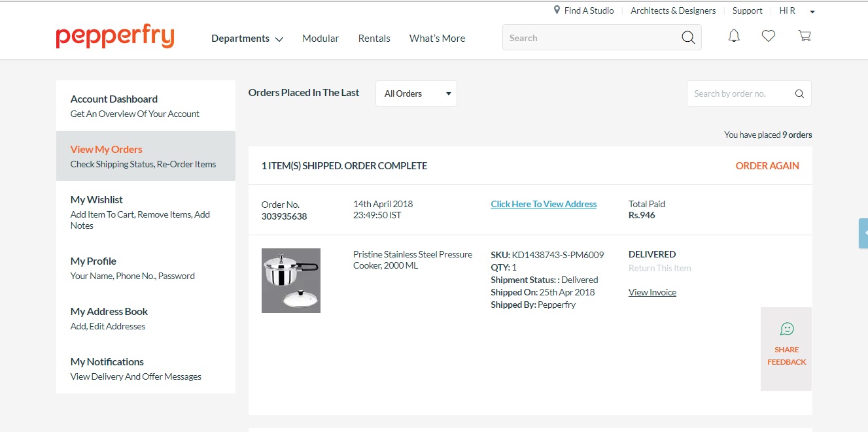868x432 pixels.
Task: Open the notifications bell icon
Action: point(734,37)
